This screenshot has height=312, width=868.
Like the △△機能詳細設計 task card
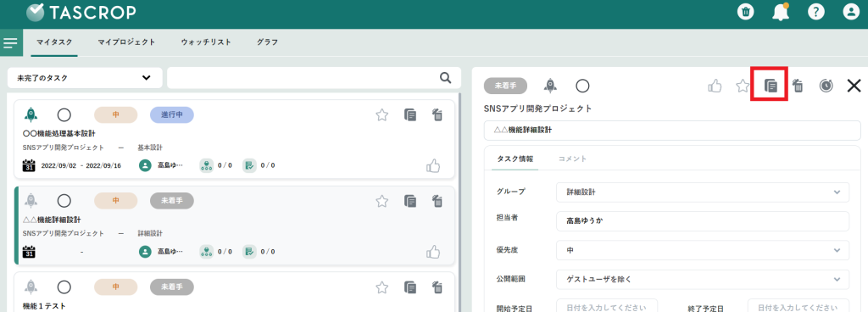[x=433, y=252]
